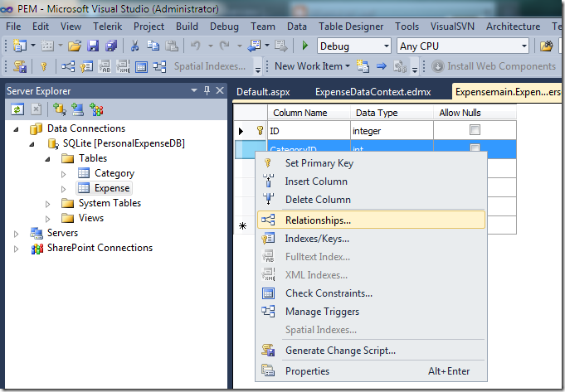The image size is (565, 392).
Task: Toggle Allow Nulls checkbox for ID row
Action: pyautogui.click(x=475, y=130)
